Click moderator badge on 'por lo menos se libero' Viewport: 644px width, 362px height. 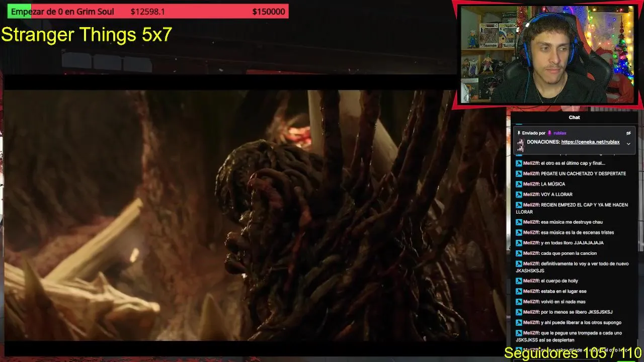519,312
